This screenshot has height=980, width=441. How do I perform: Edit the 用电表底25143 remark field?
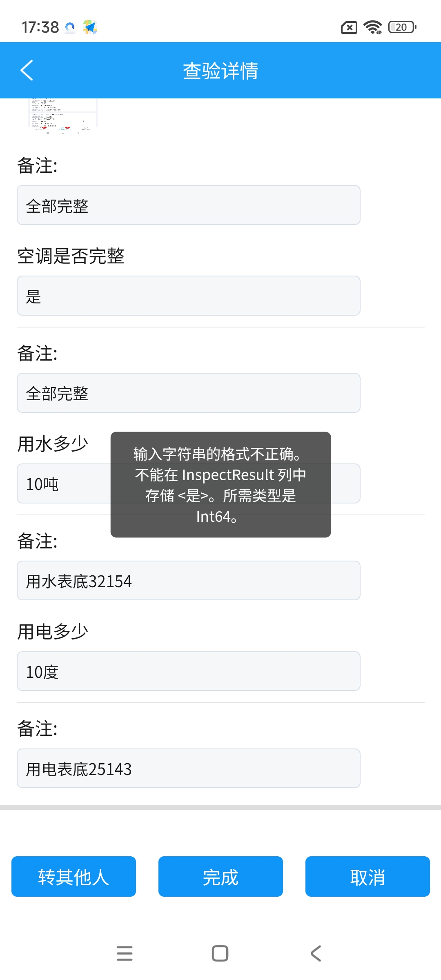click(189, 768)
